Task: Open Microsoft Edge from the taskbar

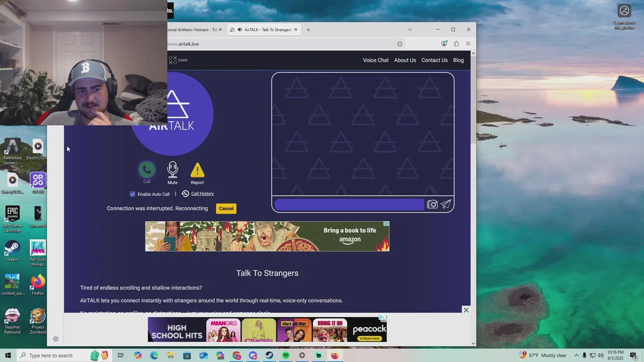Action: coord(154,355)
